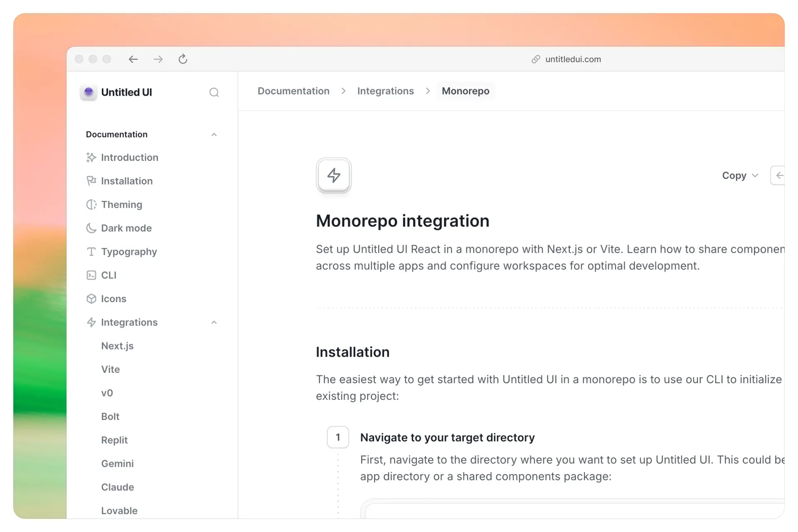
Task: Select the Introduction sparkle icon
Action: click(x=91, y=158)
